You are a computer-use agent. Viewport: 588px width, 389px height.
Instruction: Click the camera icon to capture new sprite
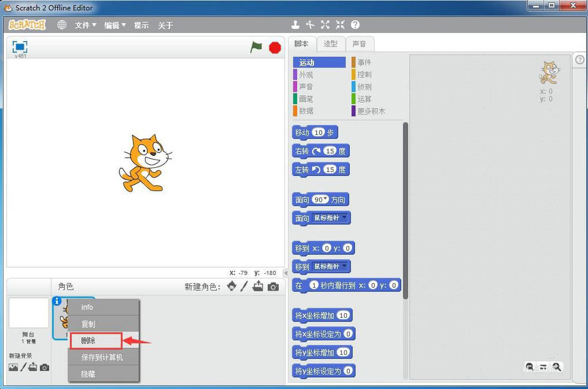tap(272, 287)
